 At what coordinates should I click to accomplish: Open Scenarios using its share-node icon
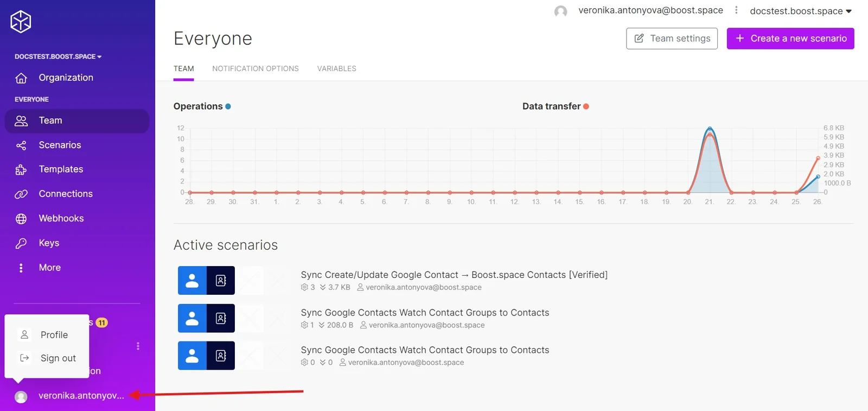tap(21, 146)
